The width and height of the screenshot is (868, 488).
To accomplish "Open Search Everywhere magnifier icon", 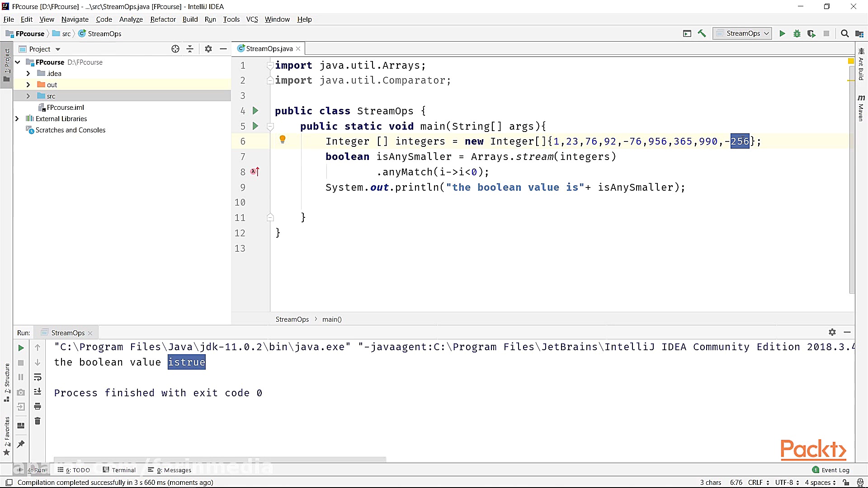I will click(x=844, y=33).
